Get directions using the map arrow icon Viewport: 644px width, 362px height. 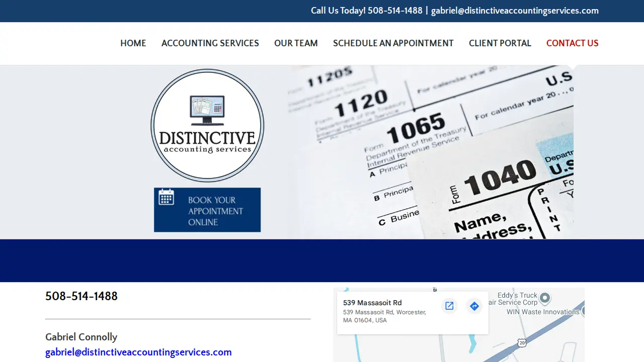(474, 306)
